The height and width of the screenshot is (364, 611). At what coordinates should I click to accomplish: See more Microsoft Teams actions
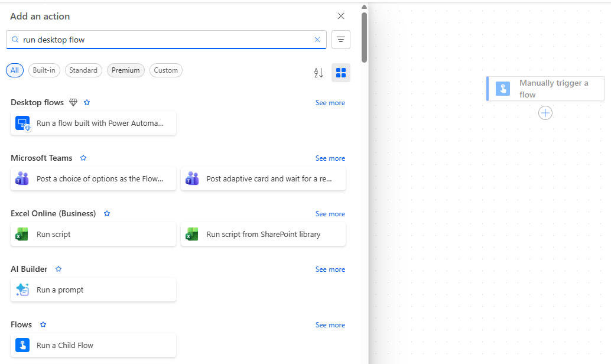click(330, 158)
